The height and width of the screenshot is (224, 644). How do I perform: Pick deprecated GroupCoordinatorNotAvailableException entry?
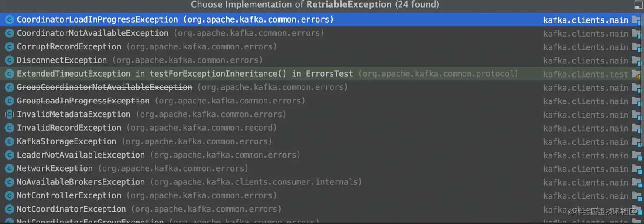104,87
